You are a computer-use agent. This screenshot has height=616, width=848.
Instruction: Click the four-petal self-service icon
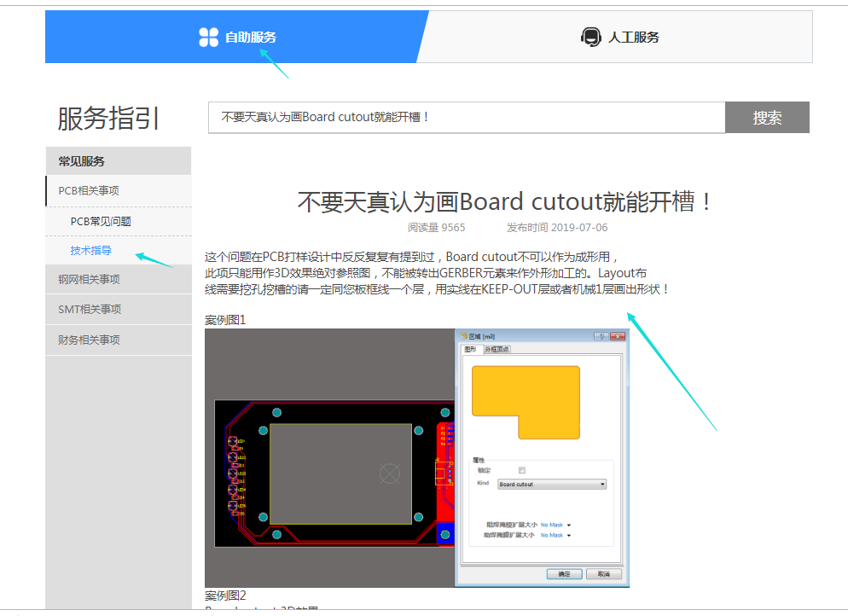tap(209, 37)
